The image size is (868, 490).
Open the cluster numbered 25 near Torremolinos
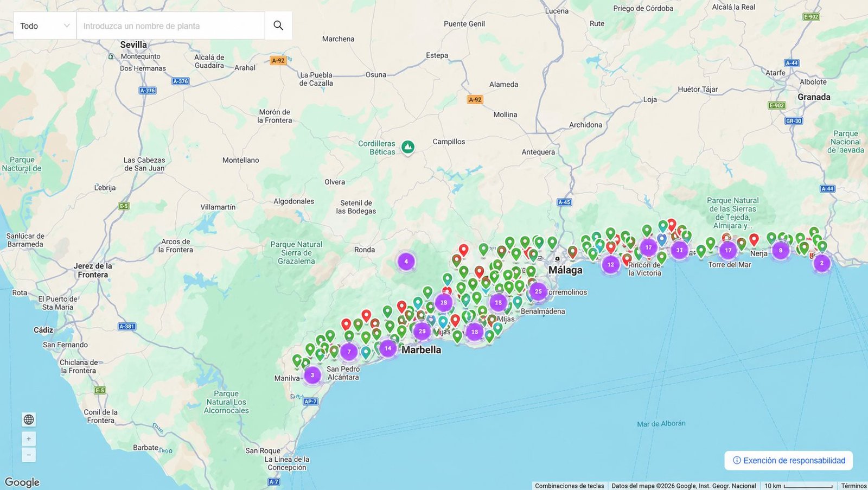[x=538, y=291]
